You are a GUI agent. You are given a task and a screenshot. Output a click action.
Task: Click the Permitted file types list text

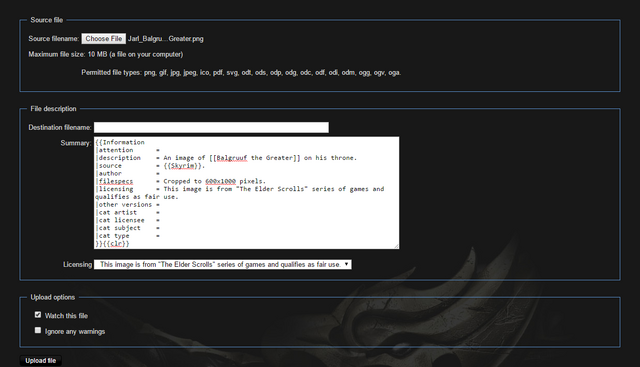pos(241,73)
